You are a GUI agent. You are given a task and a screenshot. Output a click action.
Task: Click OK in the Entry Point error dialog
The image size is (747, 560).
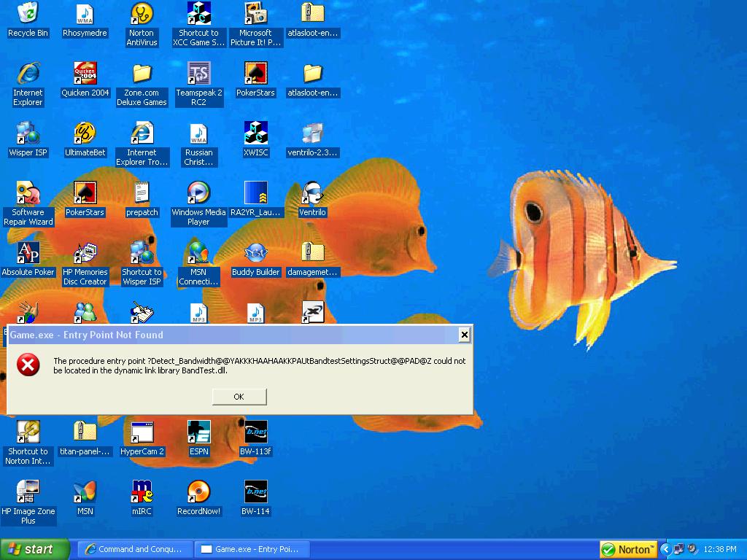pos(239,397)
